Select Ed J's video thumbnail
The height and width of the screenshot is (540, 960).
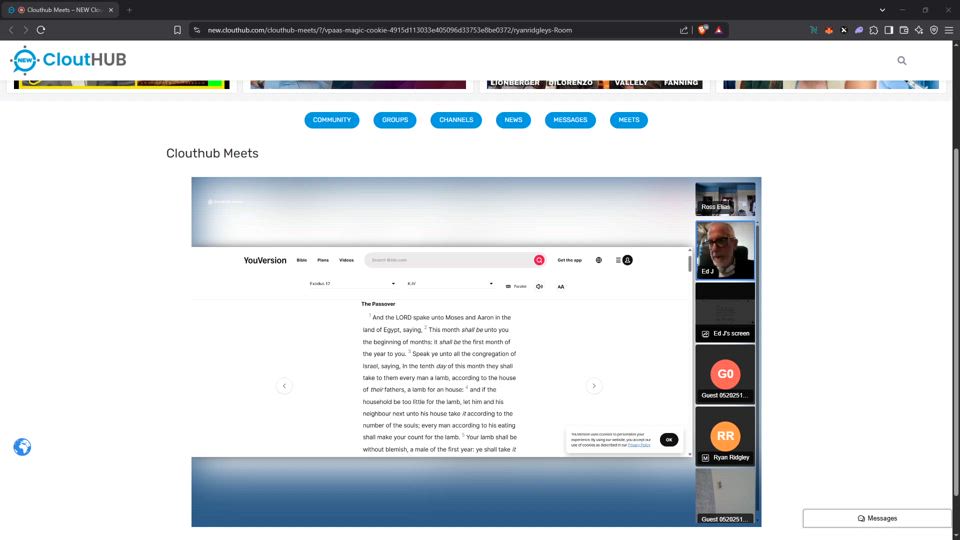point(725,250)
